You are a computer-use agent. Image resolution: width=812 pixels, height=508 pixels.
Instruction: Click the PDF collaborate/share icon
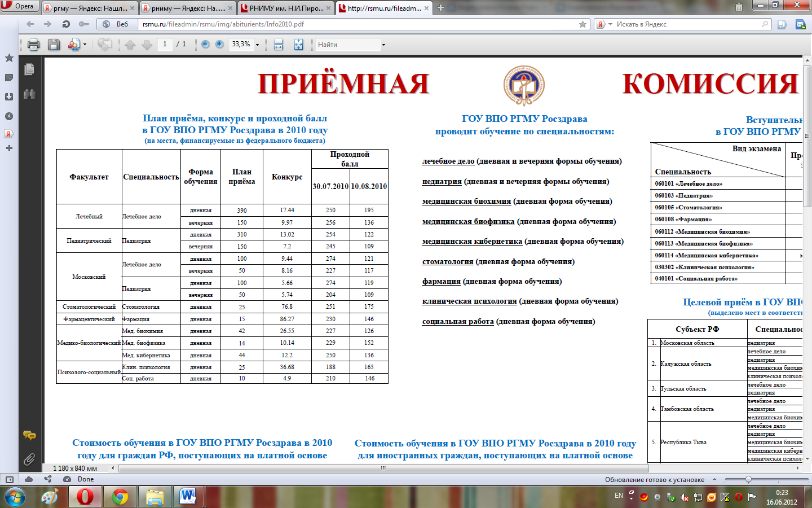point(74,45)
